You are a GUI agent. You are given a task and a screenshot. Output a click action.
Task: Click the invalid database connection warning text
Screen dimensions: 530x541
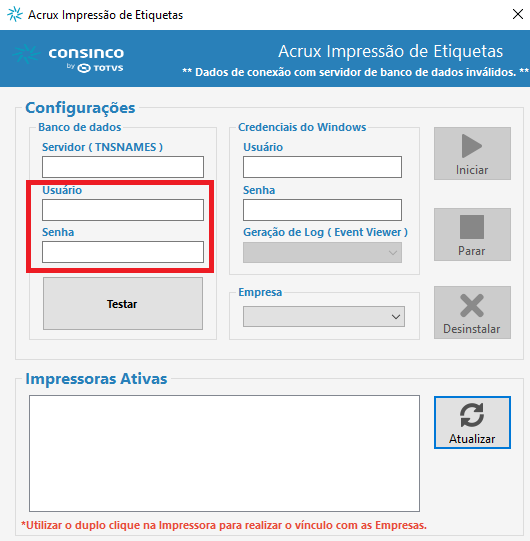(x=355, y=72)
